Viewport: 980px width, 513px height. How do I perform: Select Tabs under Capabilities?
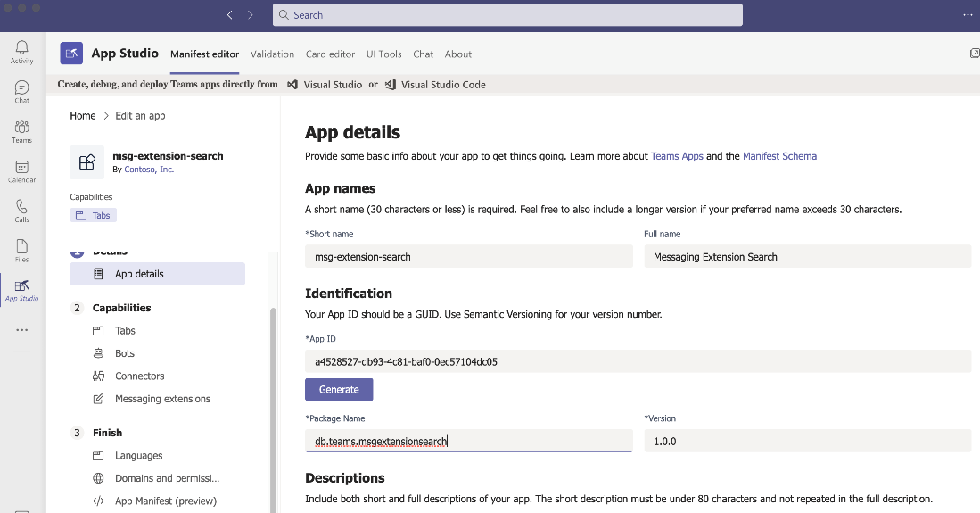125,330
